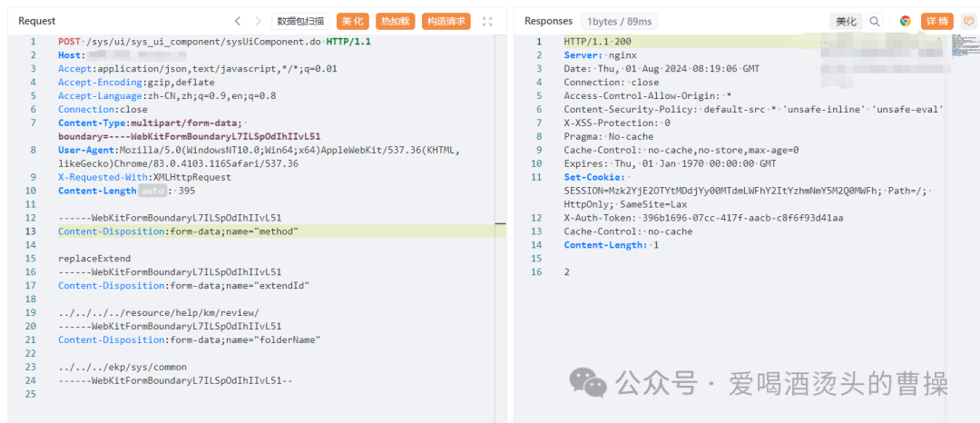Open search in the Responses panel
The image size is (980, 423).
point(875,21)
